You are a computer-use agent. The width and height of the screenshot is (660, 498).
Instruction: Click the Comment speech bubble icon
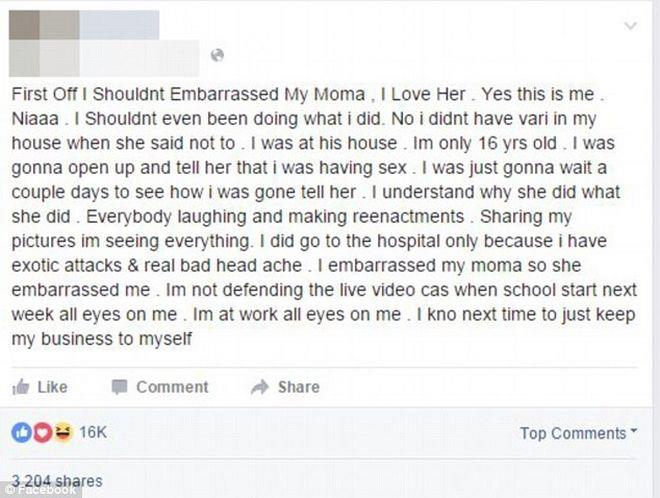120,387
